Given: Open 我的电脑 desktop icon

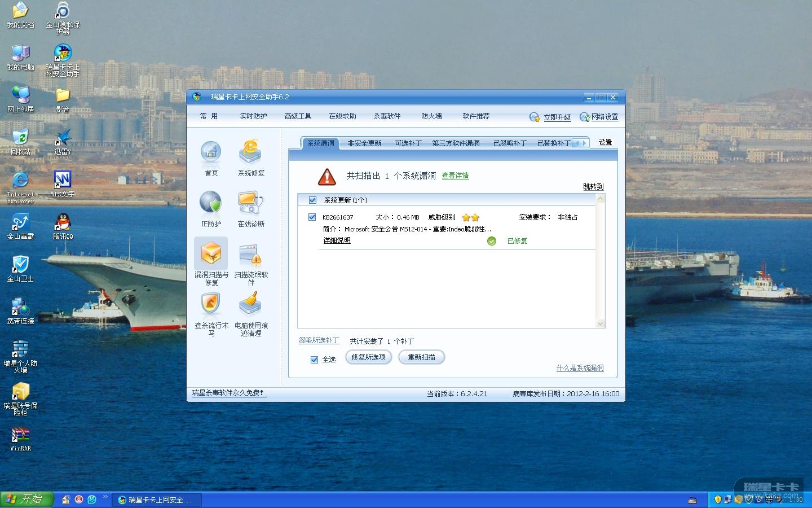Looking at the screenshot, I should (x=20, y=58).
